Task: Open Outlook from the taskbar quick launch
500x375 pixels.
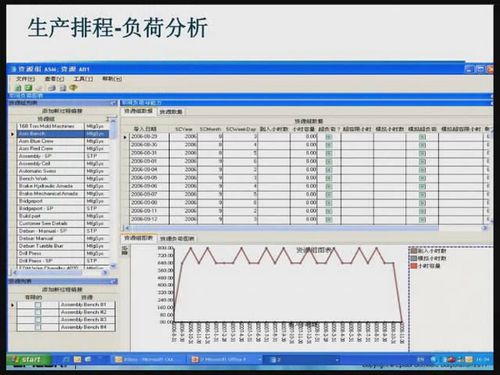Action: pos(77,359)
